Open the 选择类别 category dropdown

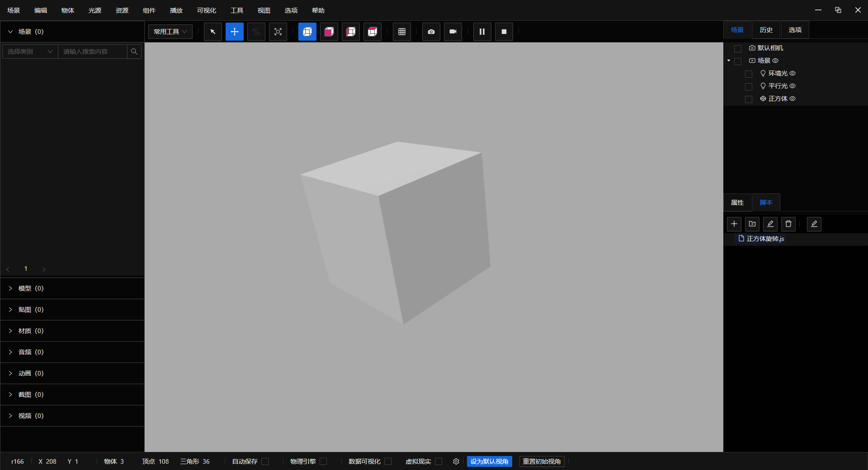[x=30, y=52]
